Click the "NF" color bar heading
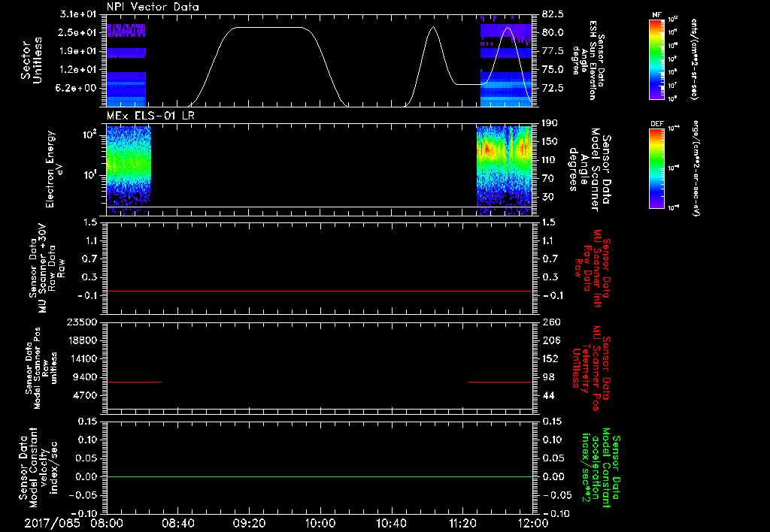The width and height of the screenshot is (770, 532). pyautogui.click(x=656, y=16)
